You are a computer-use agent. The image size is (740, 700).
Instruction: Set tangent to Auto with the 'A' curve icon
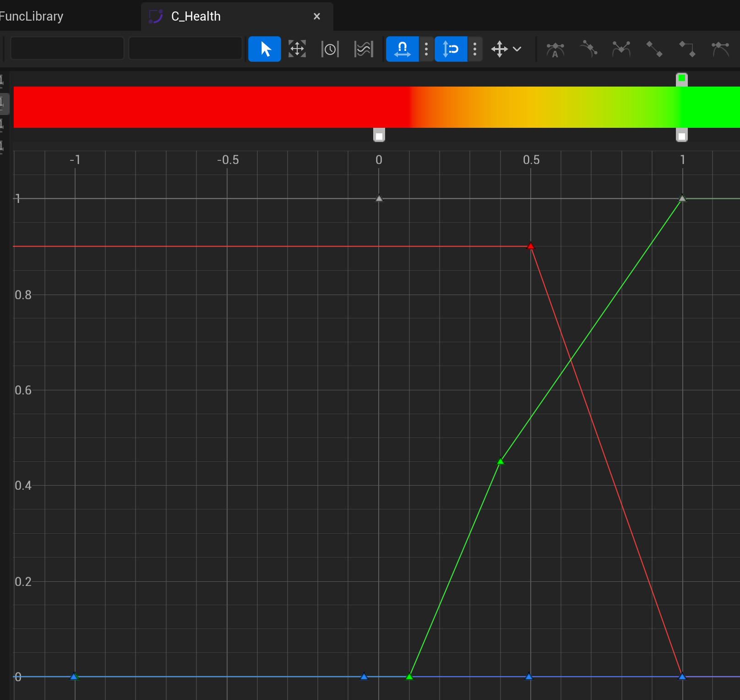coord(555,49)
